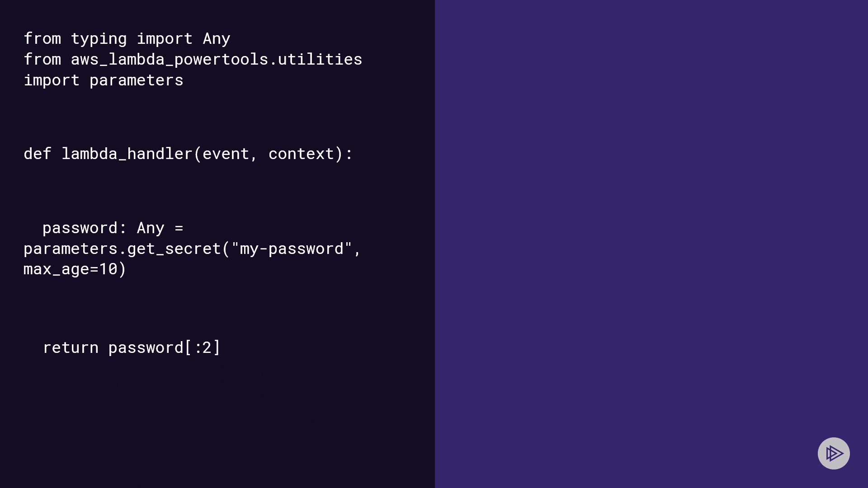Click the "password[:2]" slice expression
868x488 pixels.
(x=164, y=348)
